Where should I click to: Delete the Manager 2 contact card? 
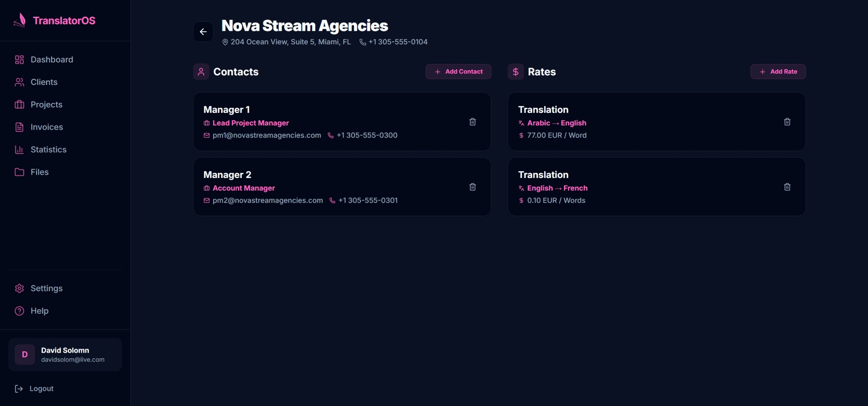click(472, 186)
